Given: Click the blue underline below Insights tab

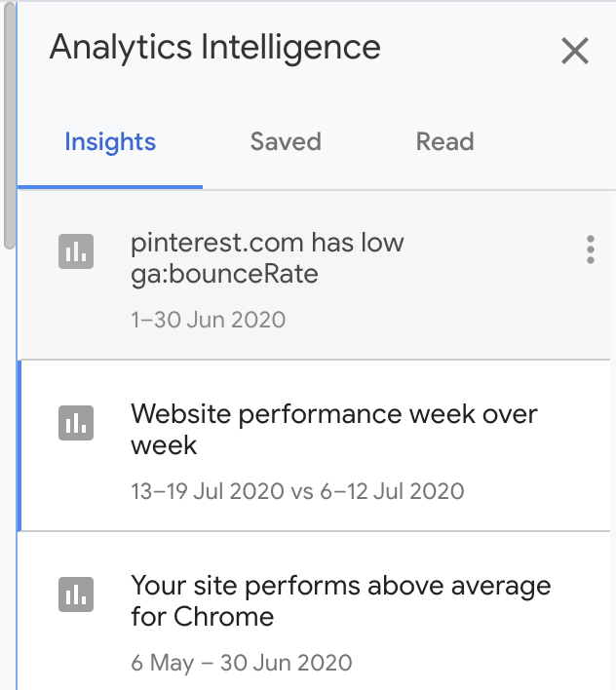Looking at the screenshot, I should pyautogui.click(x=110, y=186).
